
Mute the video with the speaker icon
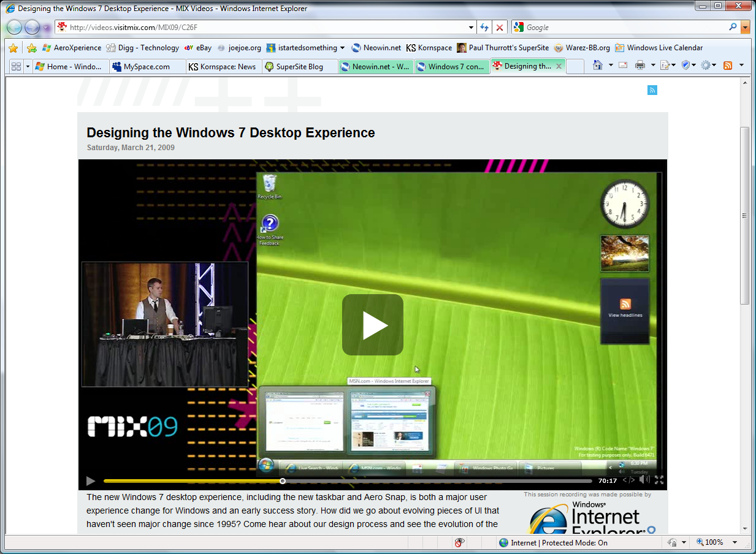click(x=644, y=480)
